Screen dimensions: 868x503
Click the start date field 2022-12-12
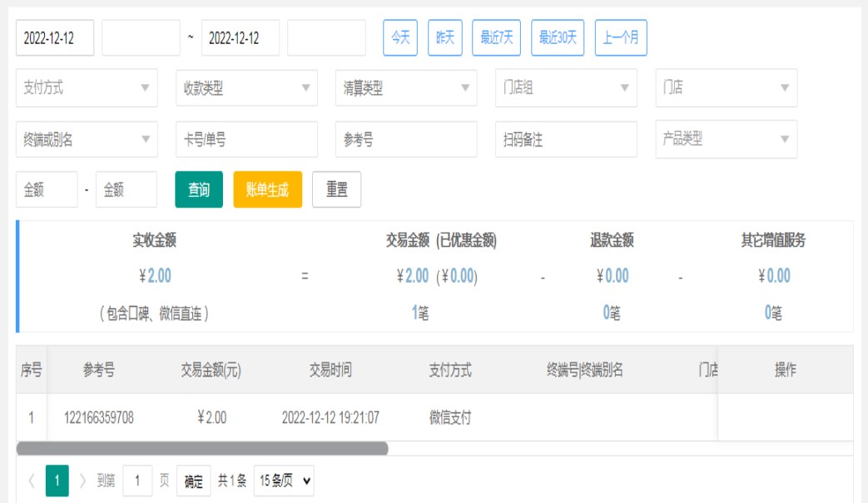(x=55, y=38)
